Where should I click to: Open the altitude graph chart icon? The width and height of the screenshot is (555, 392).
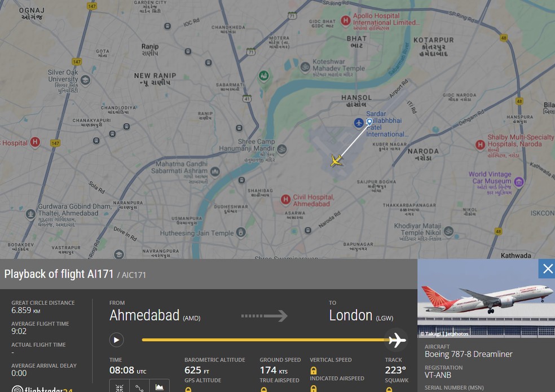[160, 387]
